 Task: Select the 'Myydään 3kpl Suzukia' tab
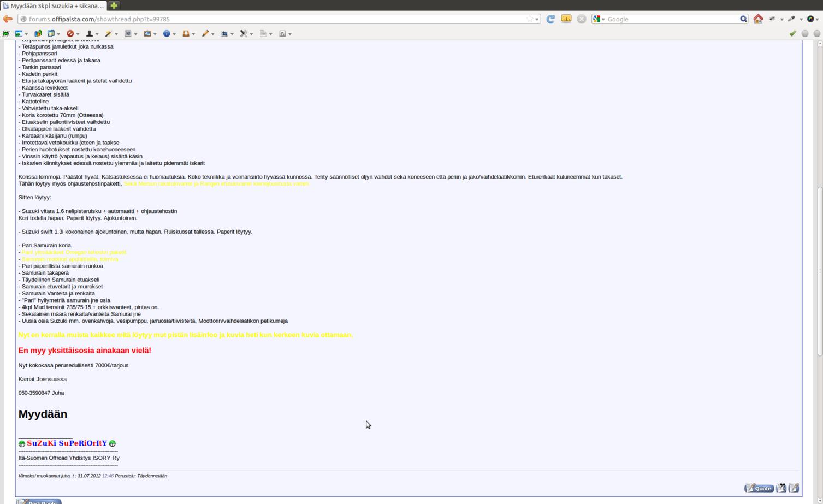pos(54,5)
